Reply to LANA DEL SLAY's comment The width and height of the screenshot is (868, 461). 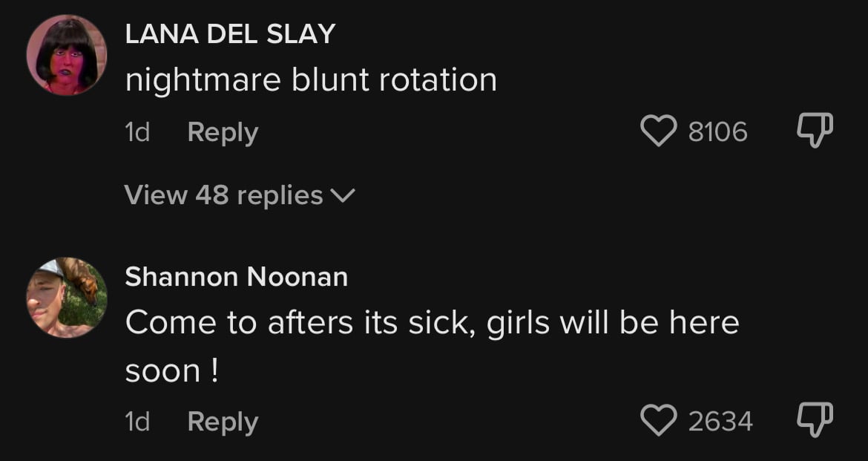tap(223, 133)
